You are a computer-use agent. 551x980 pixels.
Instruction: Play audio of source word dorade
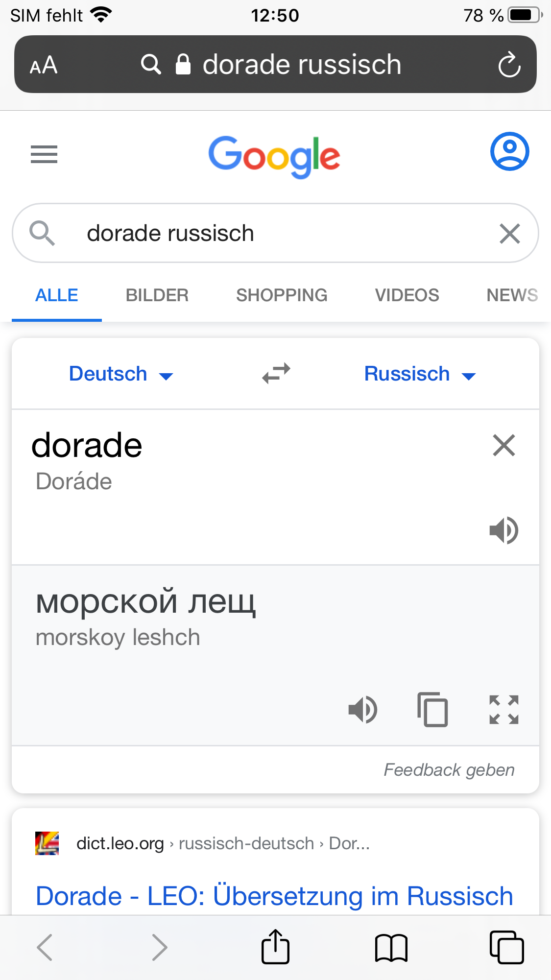[503, 530]
